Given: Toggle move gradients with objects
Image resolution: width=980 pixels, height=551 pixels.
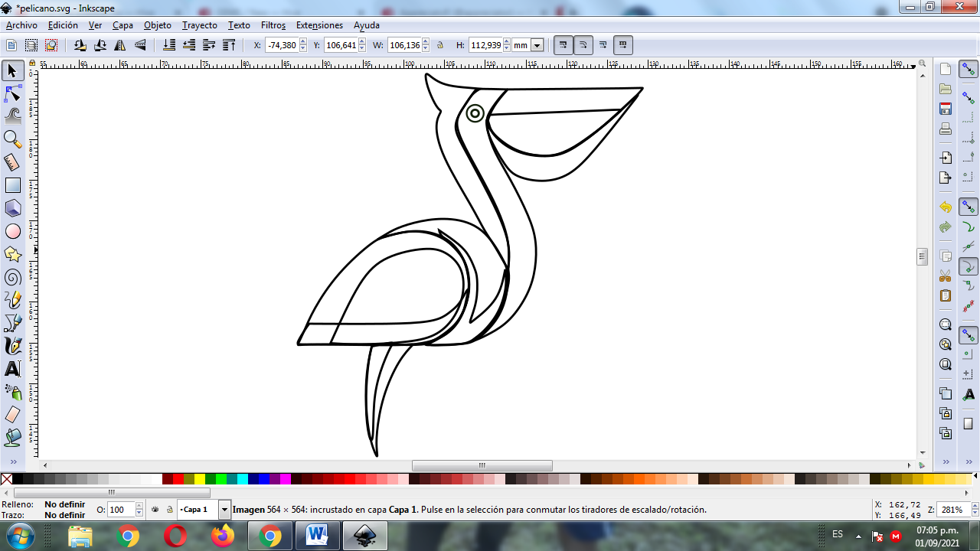Looking at the screenshot, I should click(603, 45).
